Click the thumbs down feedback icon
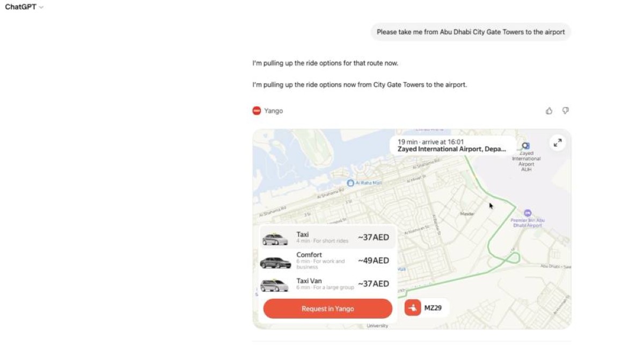 [565, 111]
